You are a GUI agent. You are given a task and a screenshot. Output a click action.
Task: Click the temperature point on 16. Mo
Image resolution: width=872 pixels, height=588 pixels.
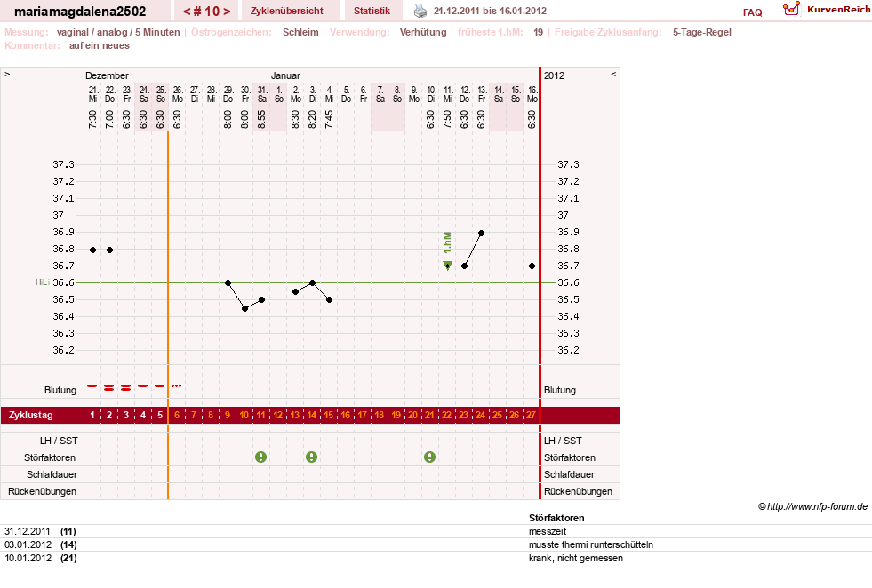click(532, 266)
